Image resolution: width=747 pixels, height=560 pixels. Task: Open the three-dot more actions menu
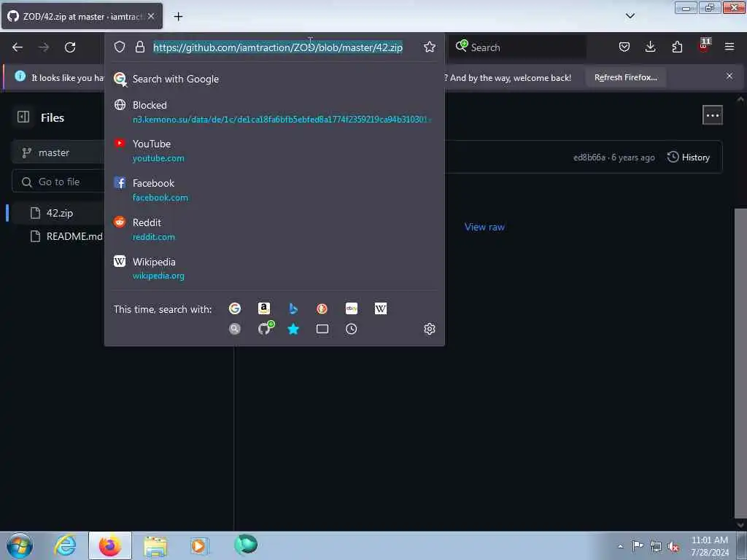[712, 115]
